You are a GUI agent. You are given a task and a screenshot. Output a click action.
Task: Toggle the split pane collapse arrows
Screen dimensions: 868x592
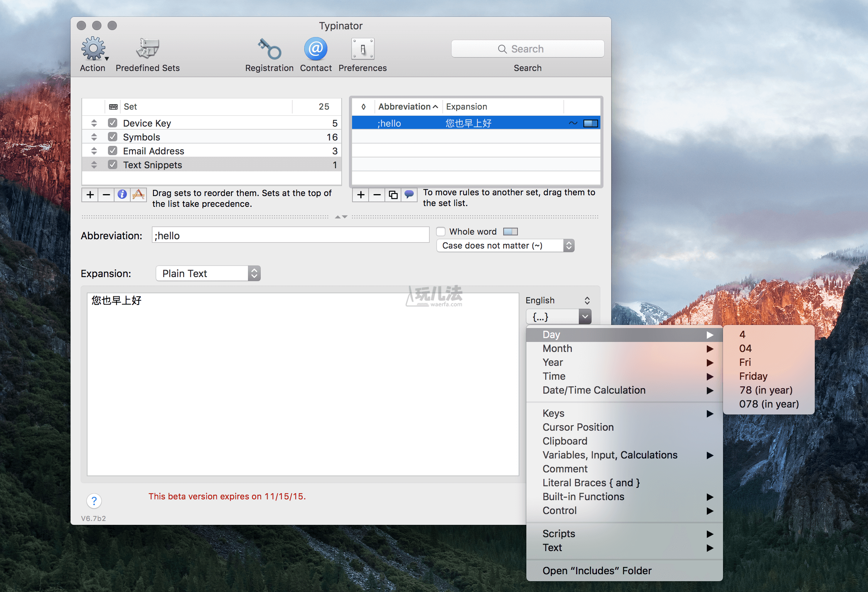[341, 217]
